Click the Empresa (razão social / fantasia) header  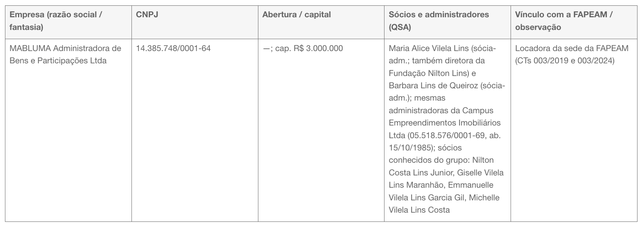click(x=56, y=21)
